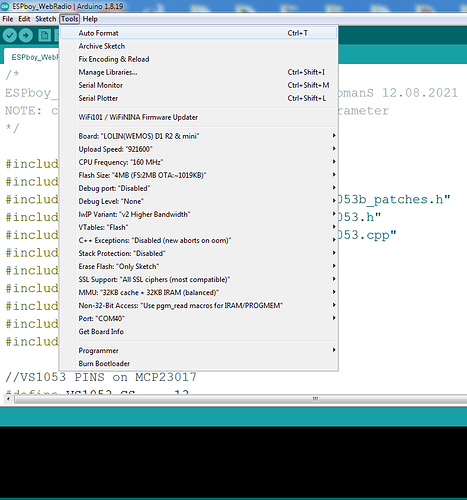The height and width of the screenshot is (500, 467).
Task: Click the 'NOTE:' comment text
Action: pyautogui.click(x=23, y=110)
